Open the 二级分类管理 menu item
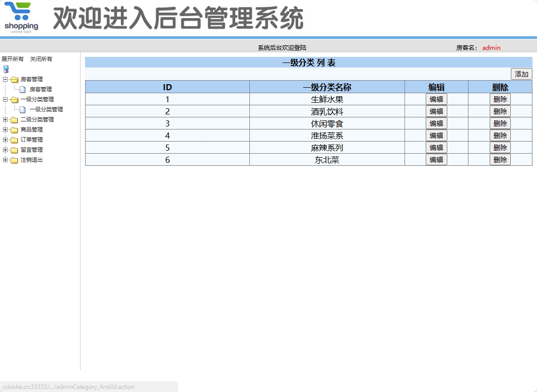This screenshot has width=537, height=392. (x=37, y=119)
